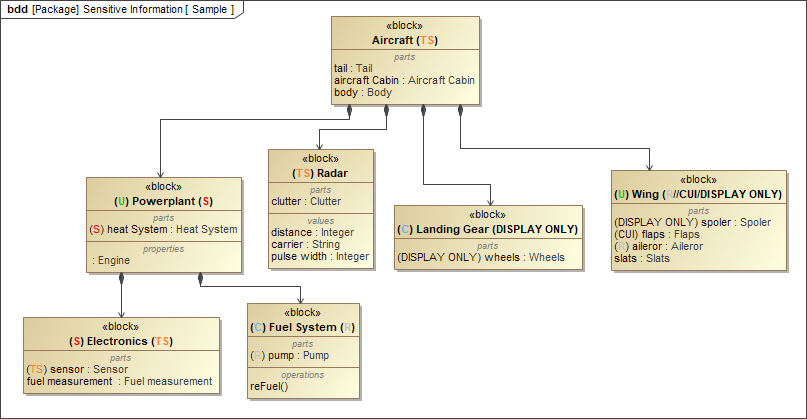Click the 'values' compartment label in Radar
Screen dimensions: 807x419
click(321, 221)
